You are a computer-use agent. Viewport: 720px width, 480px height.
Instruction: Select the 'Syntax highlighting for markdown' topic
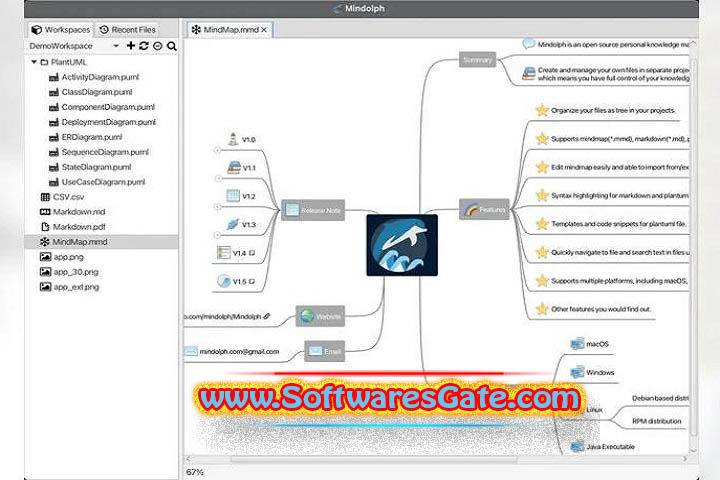click(x=620, y=196)
